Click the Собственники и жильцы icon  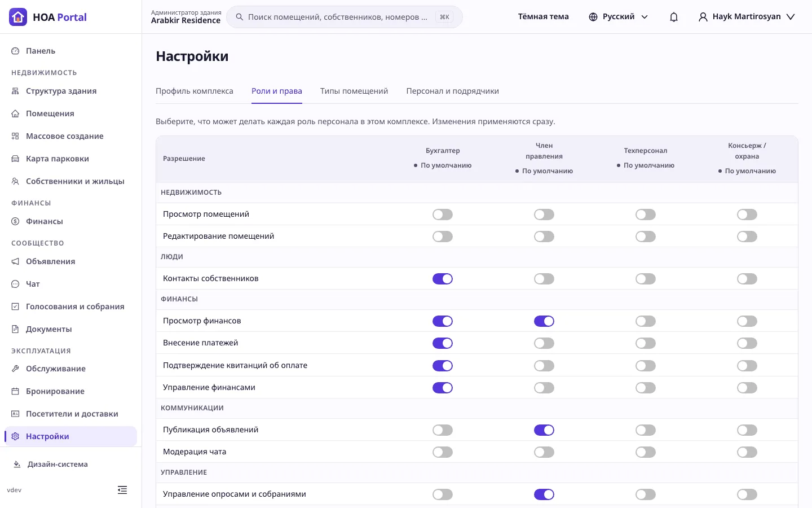[15, 181]
